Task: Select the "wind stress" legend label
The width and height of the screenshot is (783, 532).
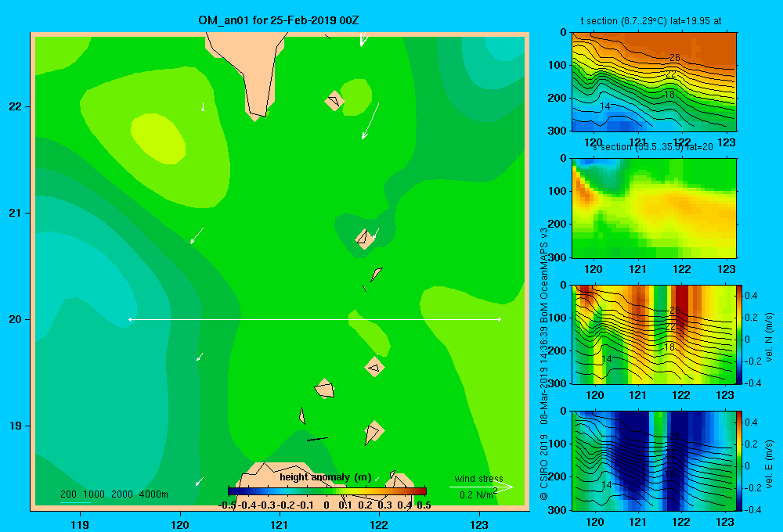Action: [x=479, y=478]
